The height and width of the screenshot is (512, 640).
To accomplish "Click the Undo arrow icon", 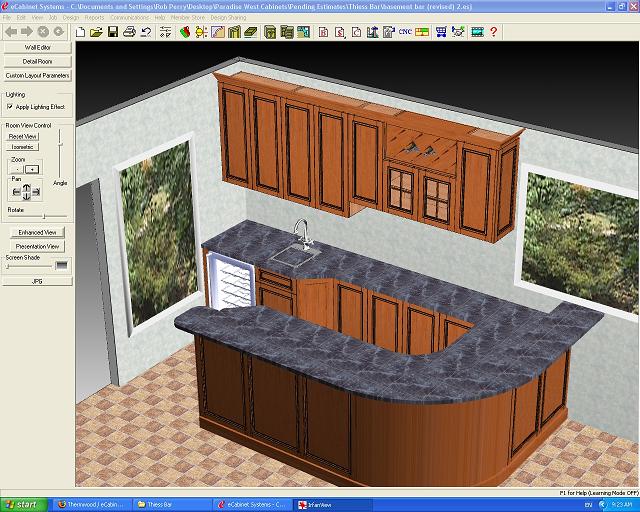I will pos(146,32).
